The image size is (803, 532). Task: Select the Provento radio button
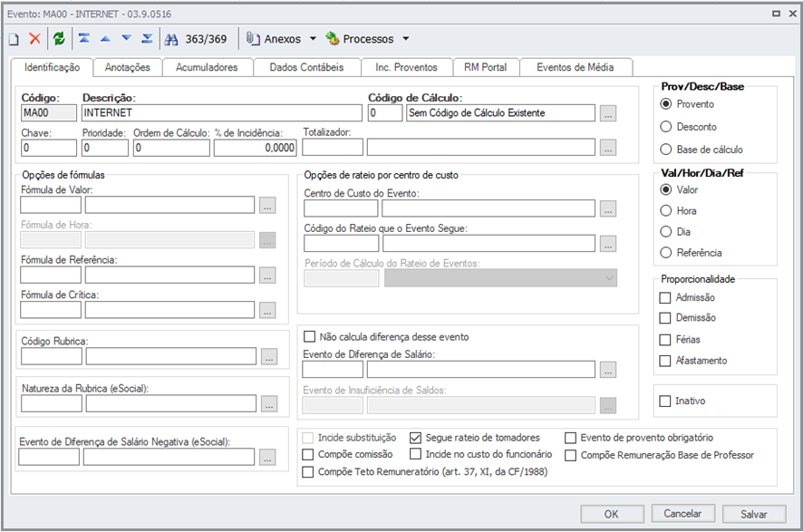666,104
